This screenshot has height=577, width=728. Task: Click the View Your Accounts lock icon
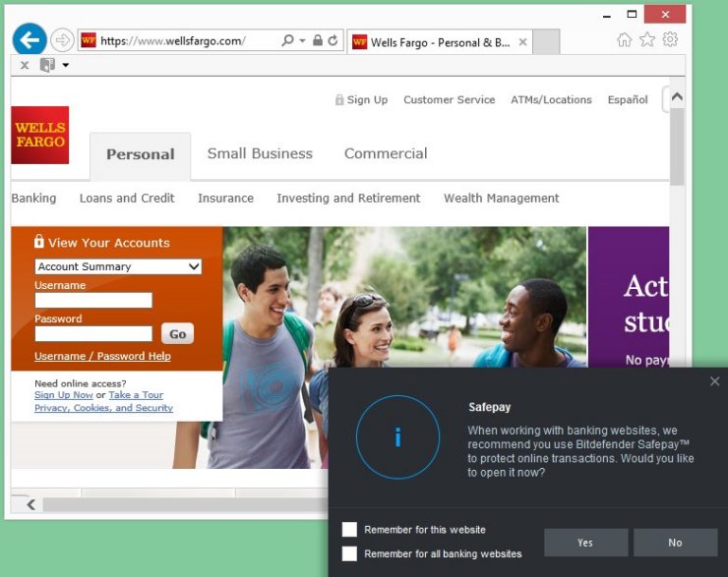point(39,241)
